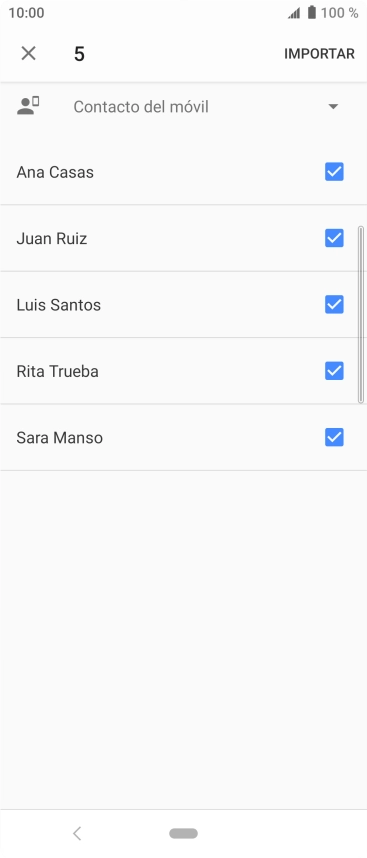367x858 pixels.
Task: Tap the Sara Manso contact name
Action: pos(60,438)
